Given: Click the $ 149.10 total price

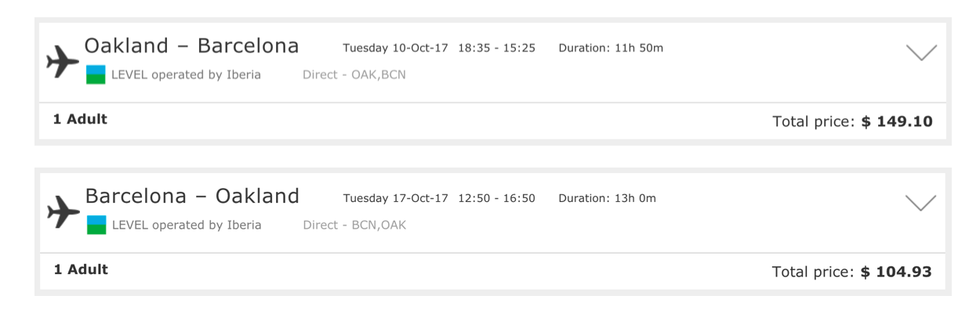Looking at the screenshot, I should pyautogui.click(x=896, y=122).
